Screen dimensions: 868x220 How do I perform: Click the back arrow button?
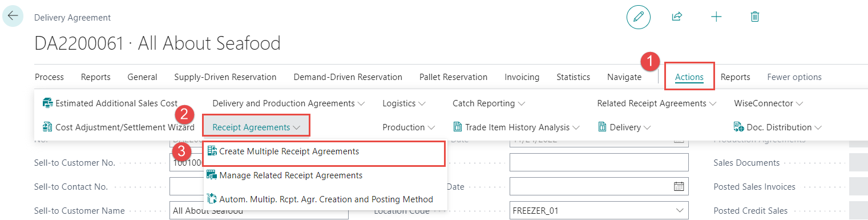pyautogui.click(x=13, y=16)
